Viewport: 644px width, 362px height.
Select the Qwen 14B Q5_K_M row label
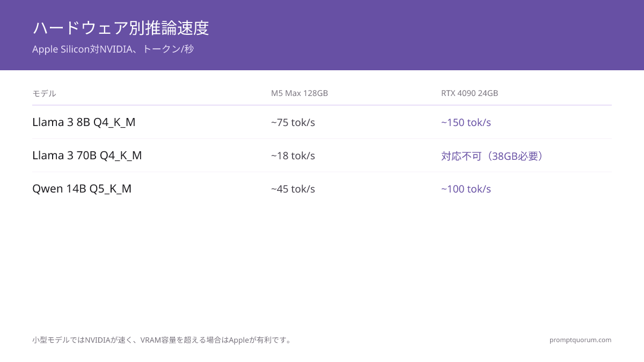[x=82, y=189]
